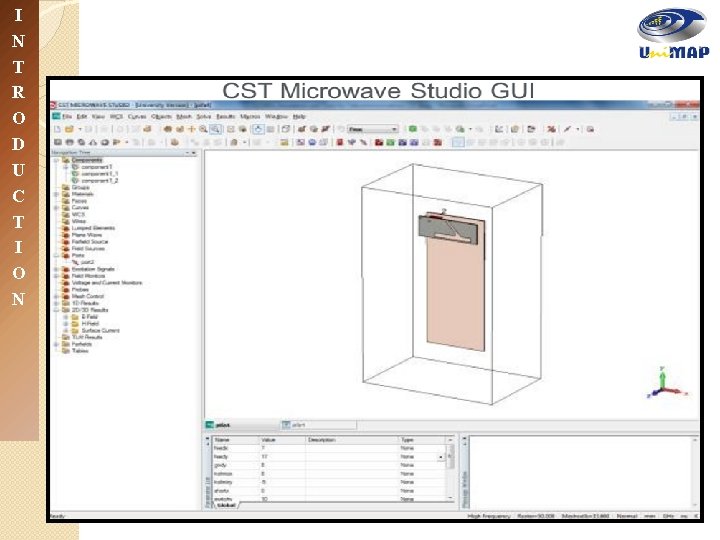
Task: Click the Description column header
Action: tap(353, 440)
